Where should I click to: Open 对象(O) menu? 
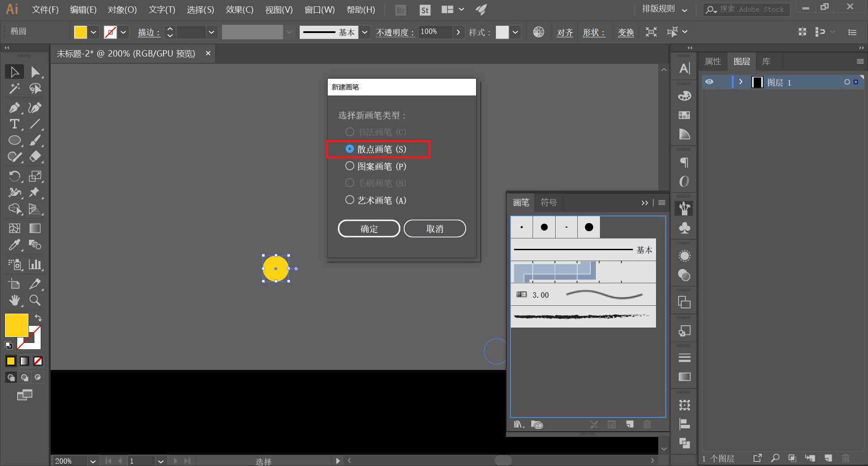tap(122, 10)
